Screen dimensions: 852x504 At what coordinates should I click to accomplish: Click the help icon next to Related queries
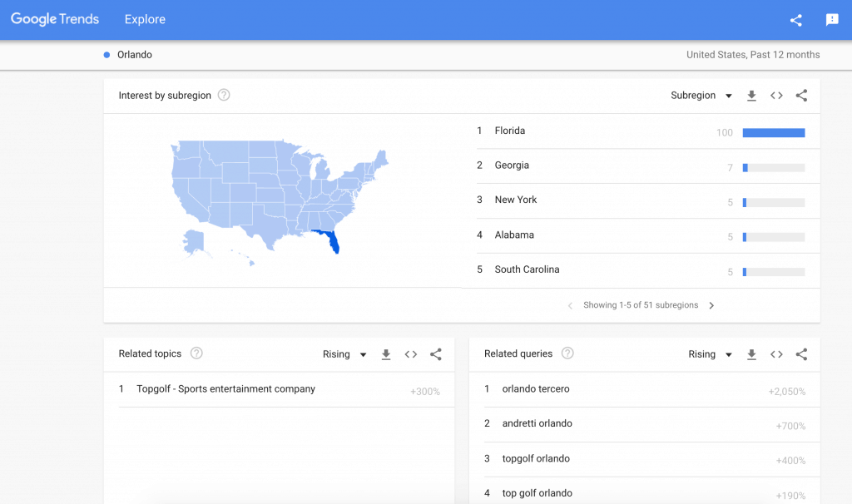coord(567,353)
